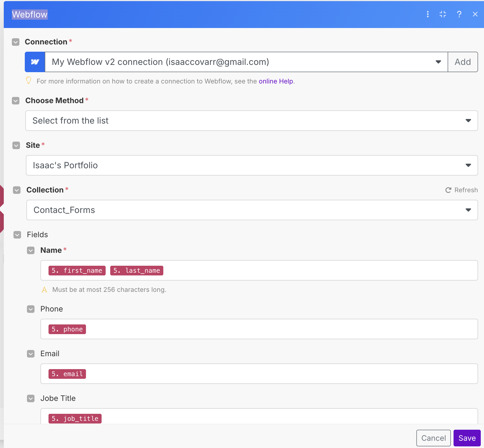
Task: Select the 5. email mapped pill
Action: [x=67, y=374]
